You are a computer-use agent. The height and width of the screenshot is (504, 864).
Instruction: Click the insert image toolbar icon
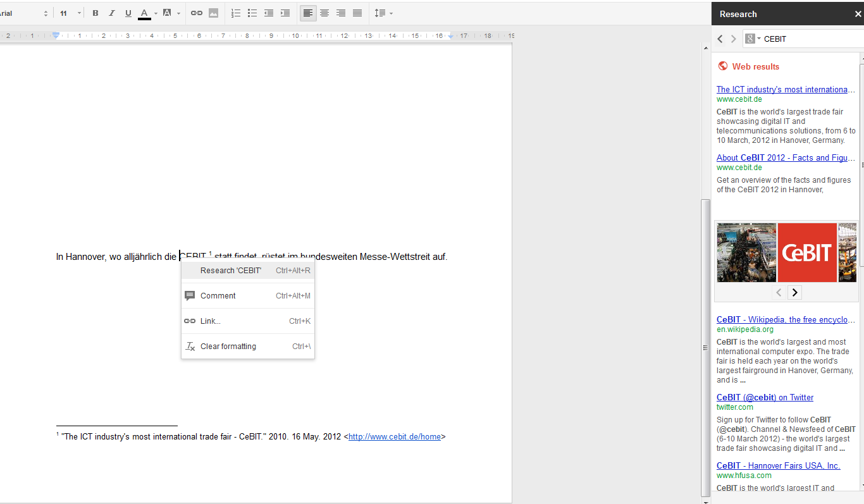pos(213,13)
